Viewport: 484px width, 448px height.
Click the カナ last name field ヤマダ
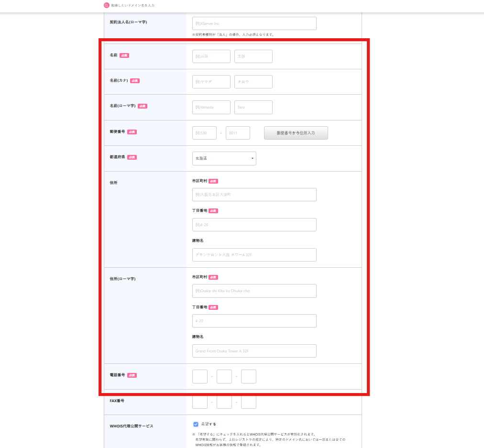click(x=211, y=82)
